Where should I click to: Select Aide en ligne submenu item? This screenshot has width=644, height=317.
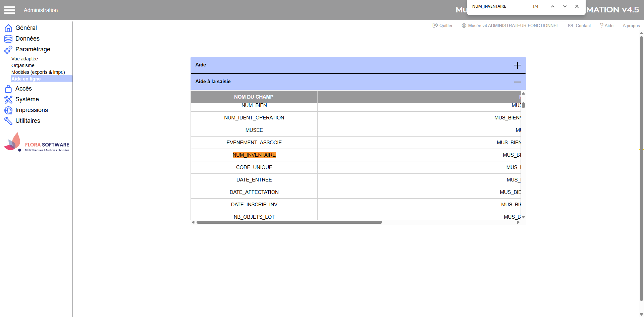[42, 79]
